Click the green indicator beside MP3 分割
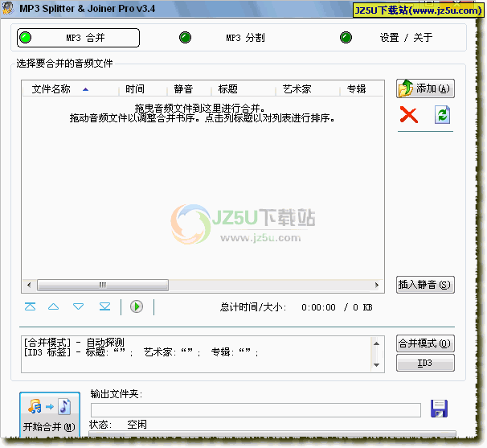The height and width of the screenshot is (448, 487). point(185,38)
